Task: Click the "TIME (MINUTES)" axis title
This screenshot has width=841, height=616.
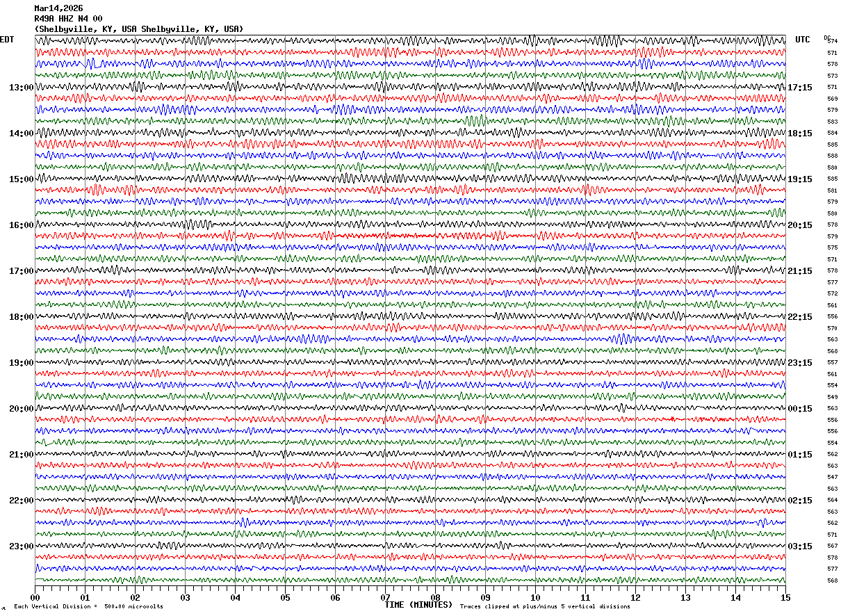Action: click(418, 605)
